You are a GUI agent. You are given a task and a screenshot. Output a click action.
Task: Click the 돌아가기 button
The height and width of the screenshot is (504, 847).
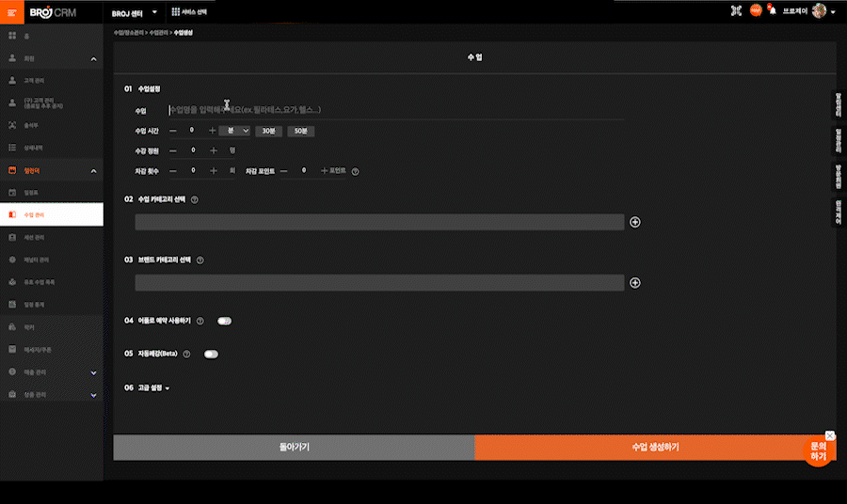pos(294,448)
